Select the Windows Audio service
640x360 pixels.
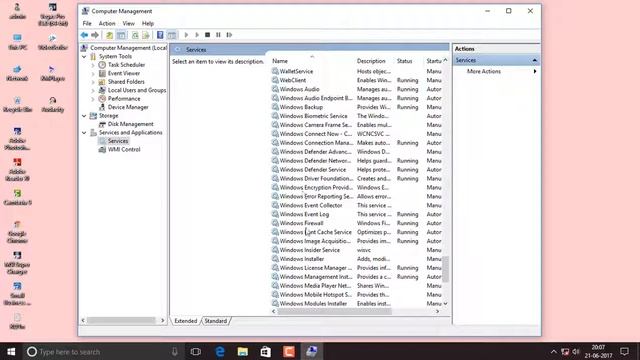point(299,89)
